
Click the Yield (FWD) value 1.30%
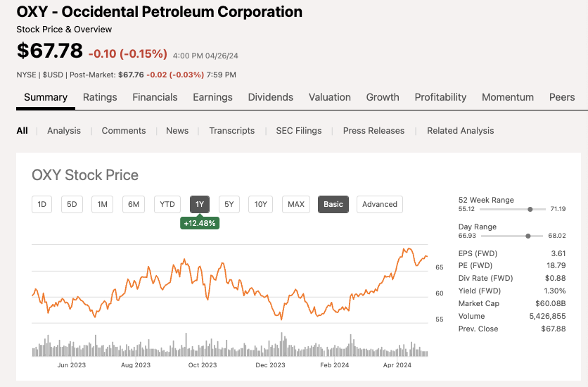click(555, 291)
